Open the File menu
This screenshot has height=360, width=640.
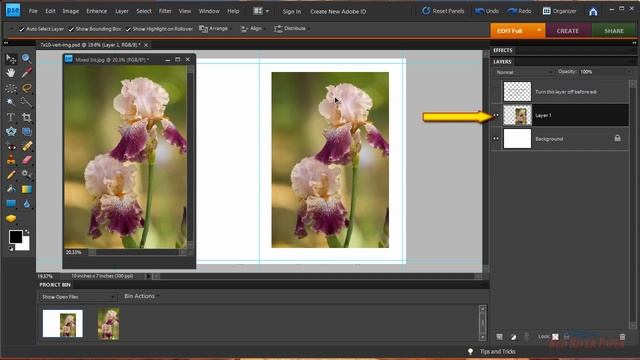point(33,11)
